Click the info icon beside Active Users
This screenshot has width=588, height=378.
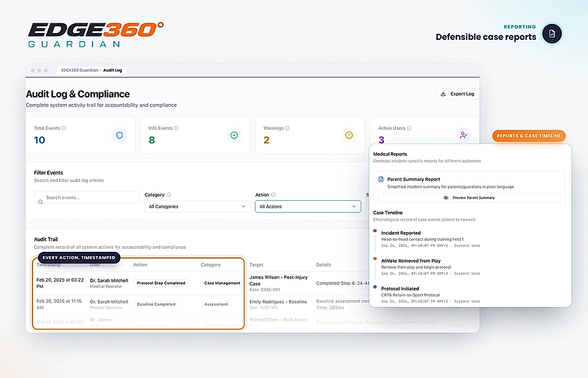click(x=409, y=128)
